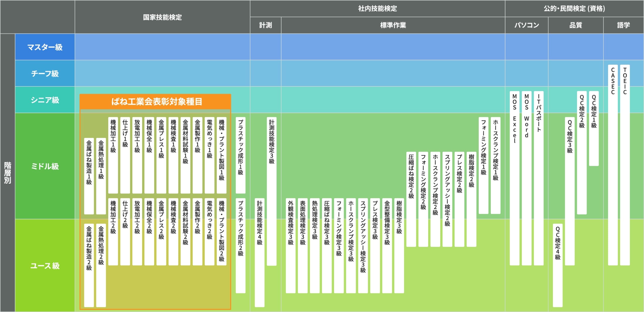
Task: Click the パソコン sub-header
Action: pos(527,25)
